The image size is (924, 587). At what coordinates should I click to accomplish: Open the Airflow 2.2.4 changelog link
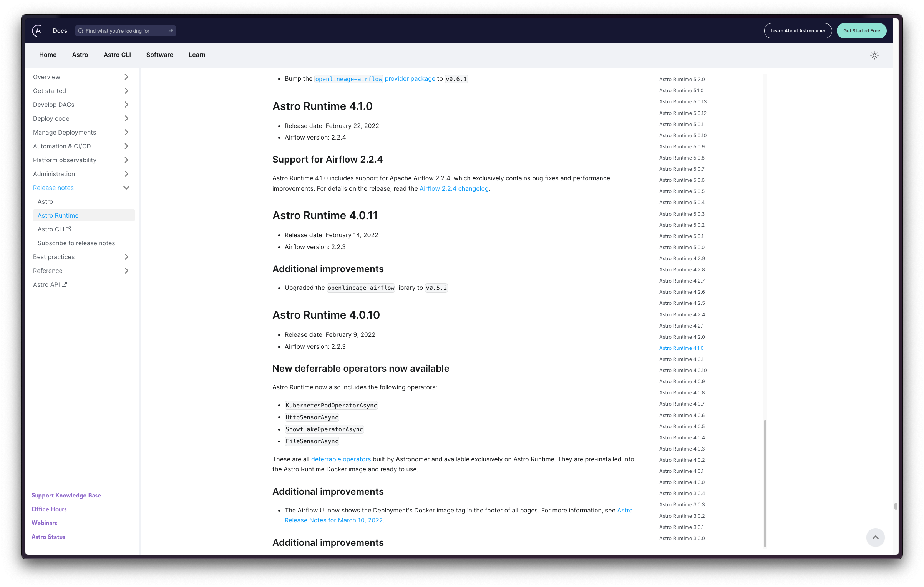tap(454, 188)
